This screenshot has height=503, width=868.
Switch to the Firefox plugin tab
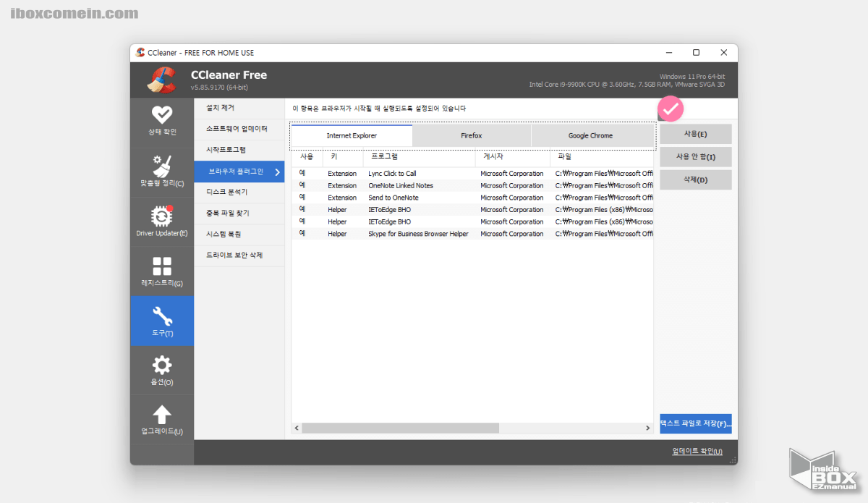pyautogui.click(x=471, y=135)
